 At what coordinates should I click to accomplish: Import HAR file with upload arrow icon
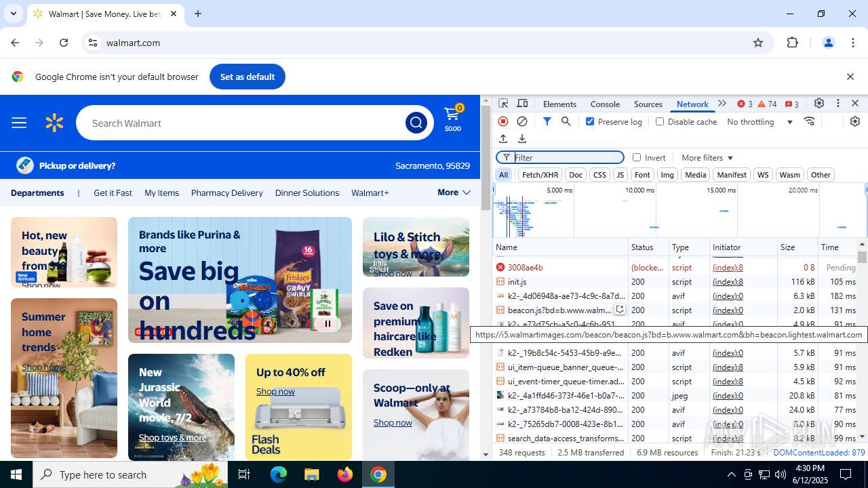503,139
